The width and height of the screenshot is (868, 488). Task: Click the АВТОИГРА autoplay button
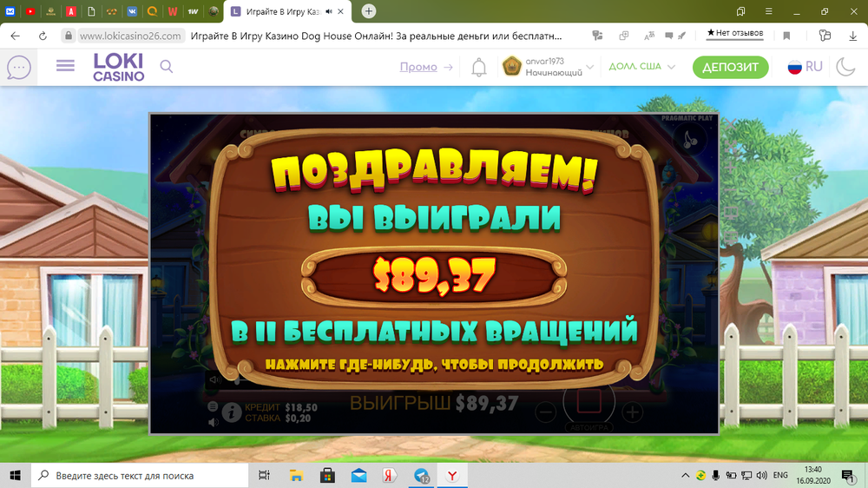coord(589,427)
